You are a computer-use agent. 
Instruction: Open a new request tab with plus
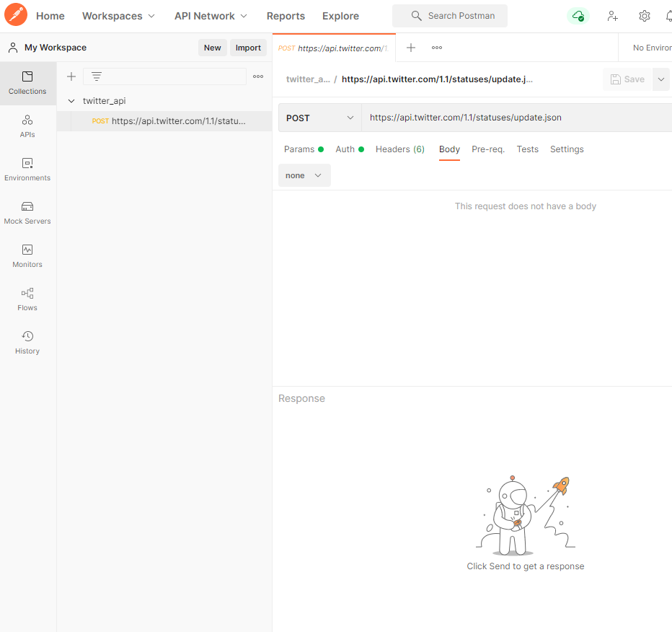410,48
